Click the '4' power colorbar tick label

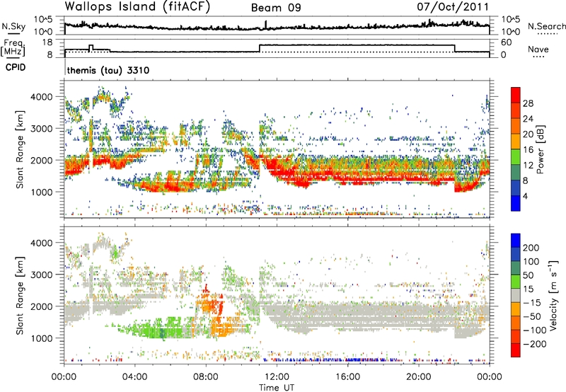coord(525,197)
